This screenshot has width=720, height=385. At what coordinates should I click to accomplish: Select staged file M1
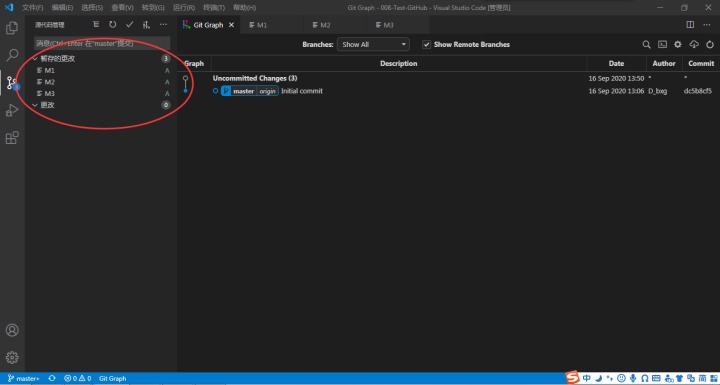click(101, 71)
